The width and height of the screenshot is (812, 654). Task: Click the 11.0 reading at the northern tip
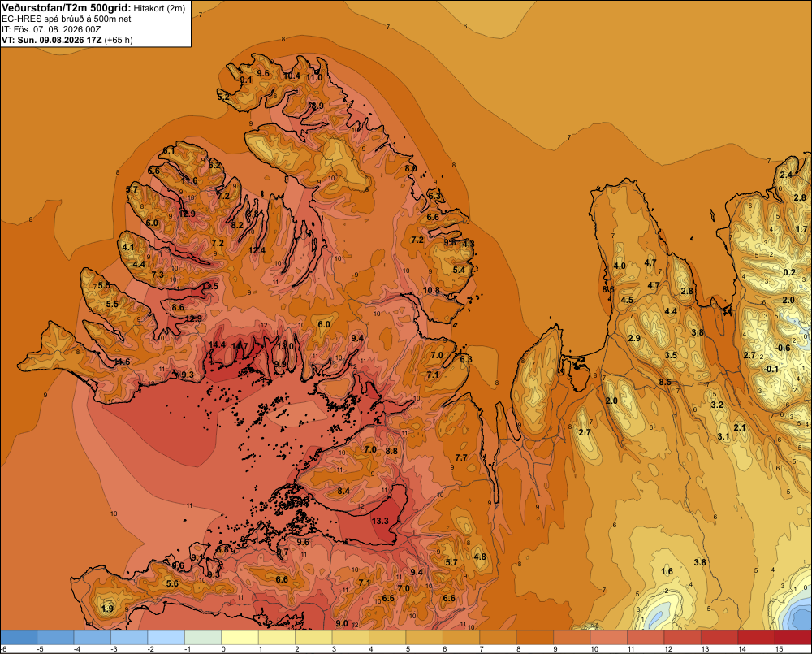pyautogui.click(x=313, y=77)
